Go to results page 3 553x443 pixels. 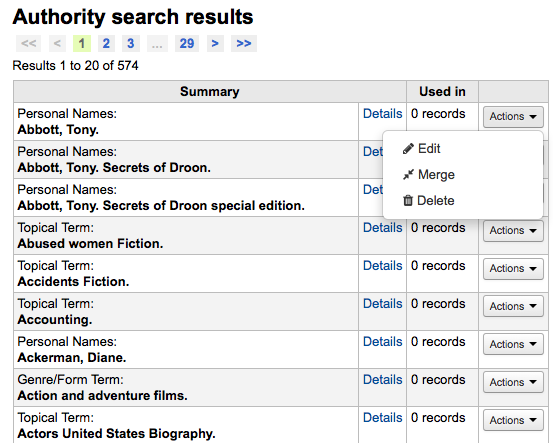[130, 43]
